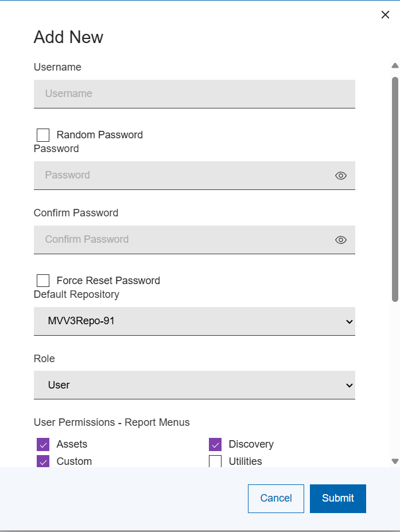Open the Default Repository dropdown
The height and width of the screenshot is (532, 400).
(194, 321)
